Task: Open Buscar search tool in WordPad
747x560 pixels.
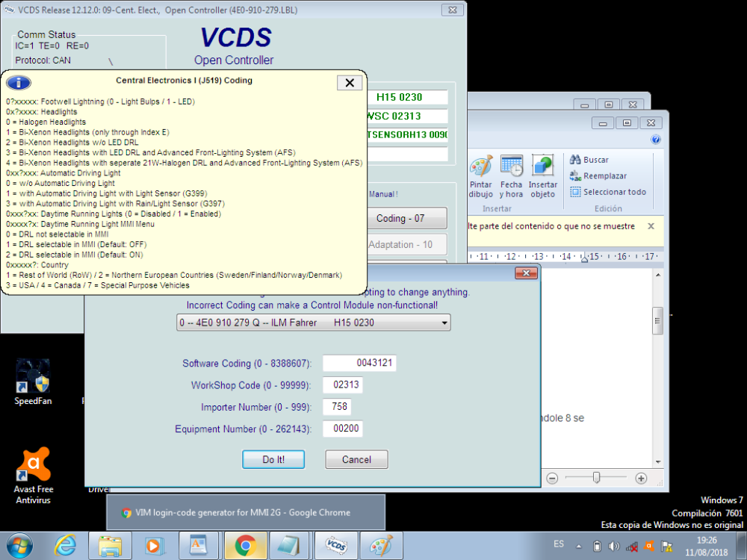Action: click(589, 160)
